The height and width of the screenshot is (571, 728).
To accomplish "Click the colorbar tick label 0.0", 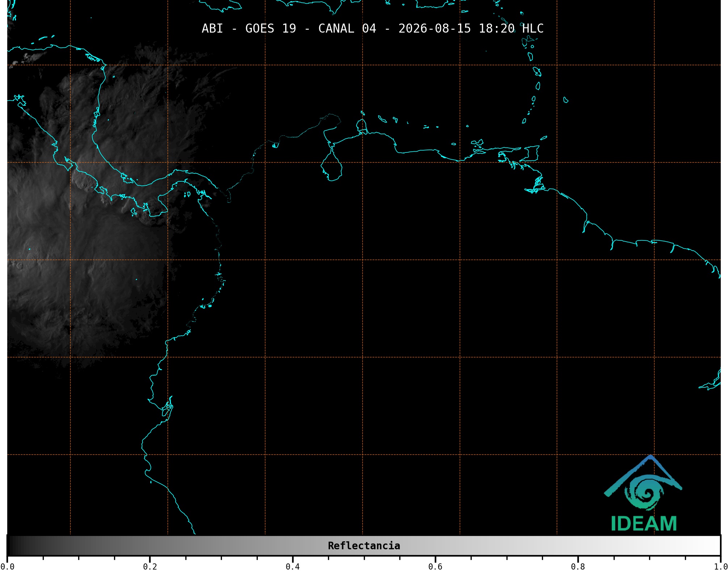I will coord(7,566).
